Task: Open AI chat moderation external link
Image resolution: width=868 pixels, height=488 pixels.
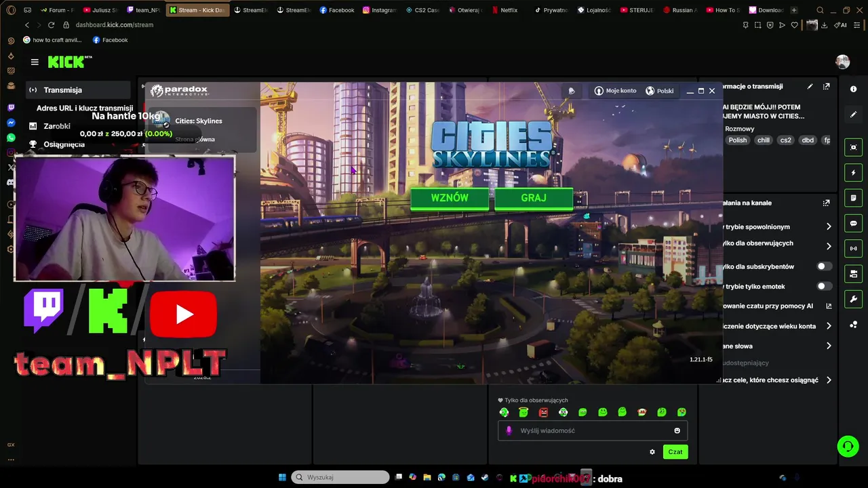Action: (x=829, y=306)
